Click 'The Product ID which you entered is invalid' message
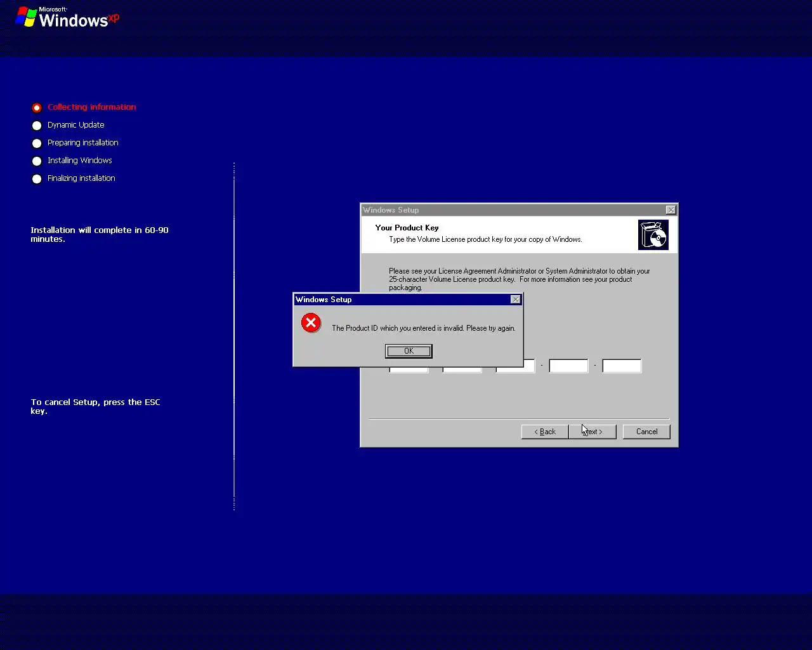 click(424, 328)
